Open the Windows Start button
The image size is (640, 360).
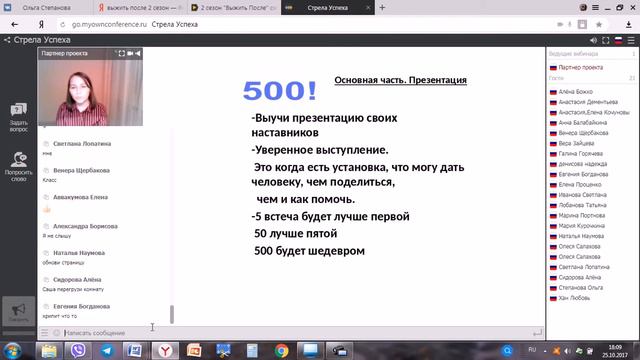tap(12, 351)
